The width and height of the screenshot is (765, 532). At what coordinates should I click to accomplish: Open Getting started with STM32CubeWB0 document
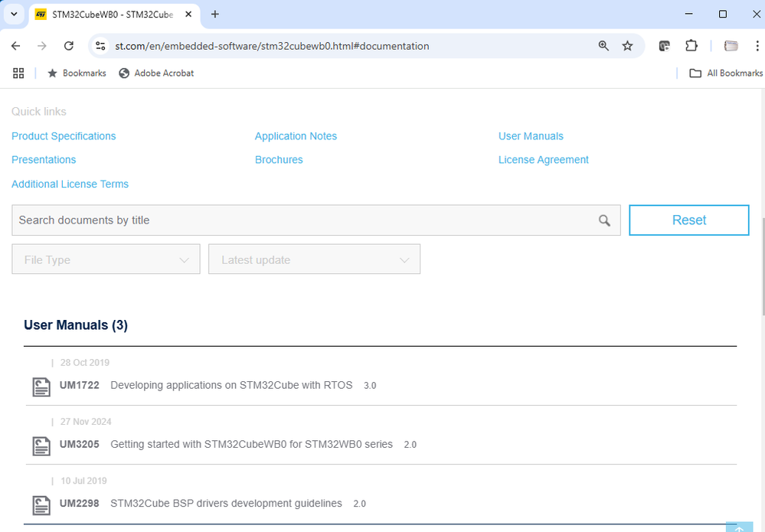[x=251, y=444]
